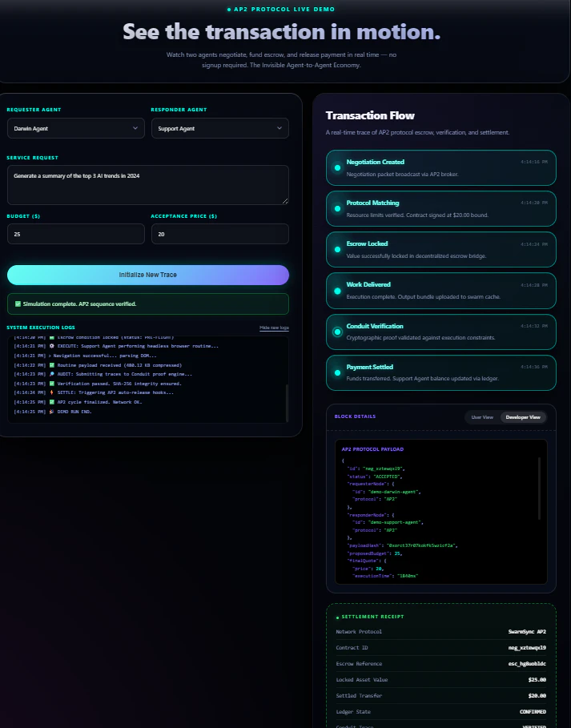Click the status dot beside Protocol Matching
571x728 pixels.
[x=337, y=208]
